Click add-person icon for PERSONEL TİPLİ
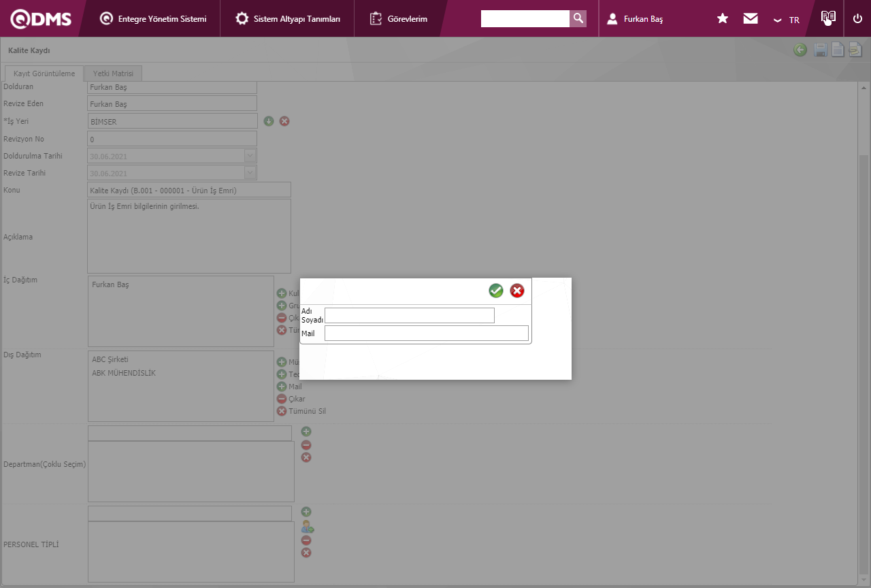This screenshot has height=588, width=871. click(308, 527)
